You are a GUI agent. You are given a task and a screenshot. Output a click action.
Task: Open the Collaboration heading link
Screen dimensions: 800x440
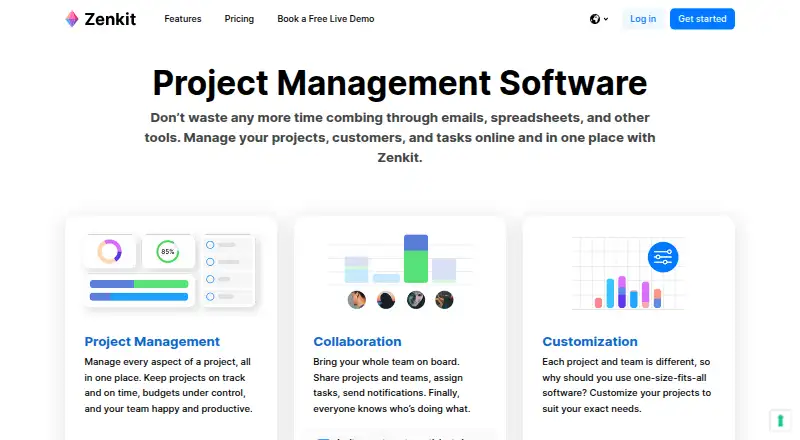(x=357, y=341)
